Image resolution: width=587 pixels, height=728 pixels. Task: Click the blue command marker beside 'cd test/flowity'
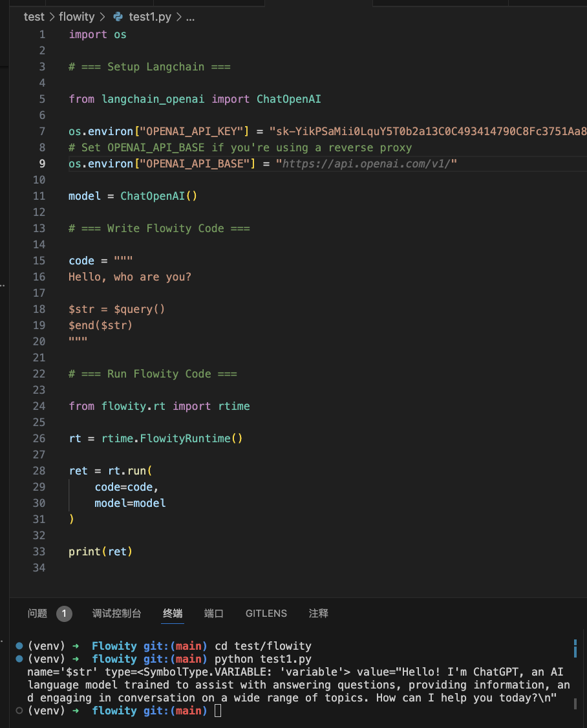pos(19,646)
